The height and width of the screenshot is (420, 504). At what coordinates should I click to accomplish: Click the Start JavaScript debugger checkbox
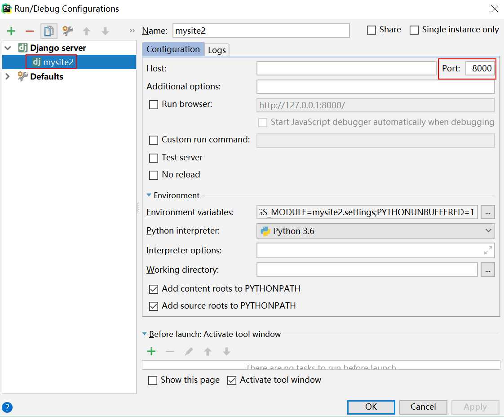[x=263, y=123]
